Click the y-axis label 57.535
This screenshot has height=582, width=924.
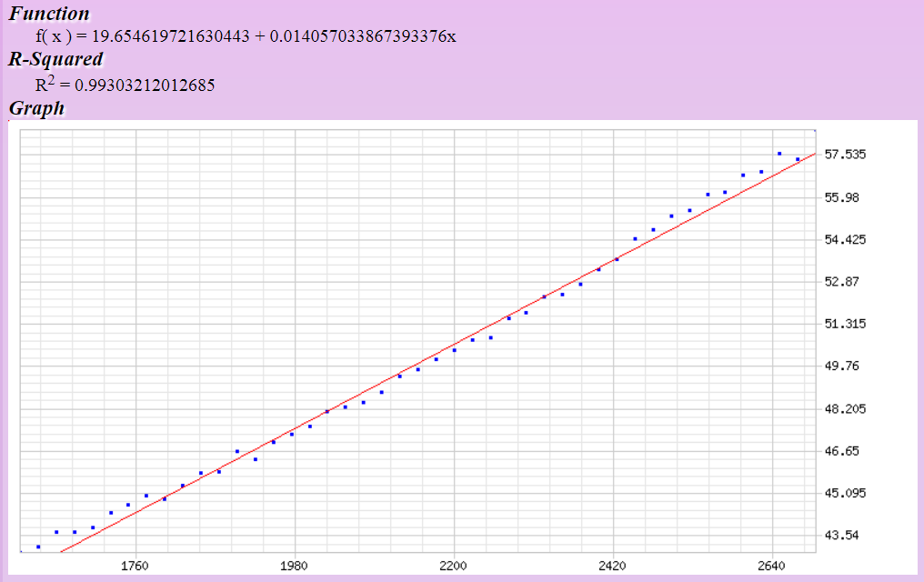tap(845, 155)
